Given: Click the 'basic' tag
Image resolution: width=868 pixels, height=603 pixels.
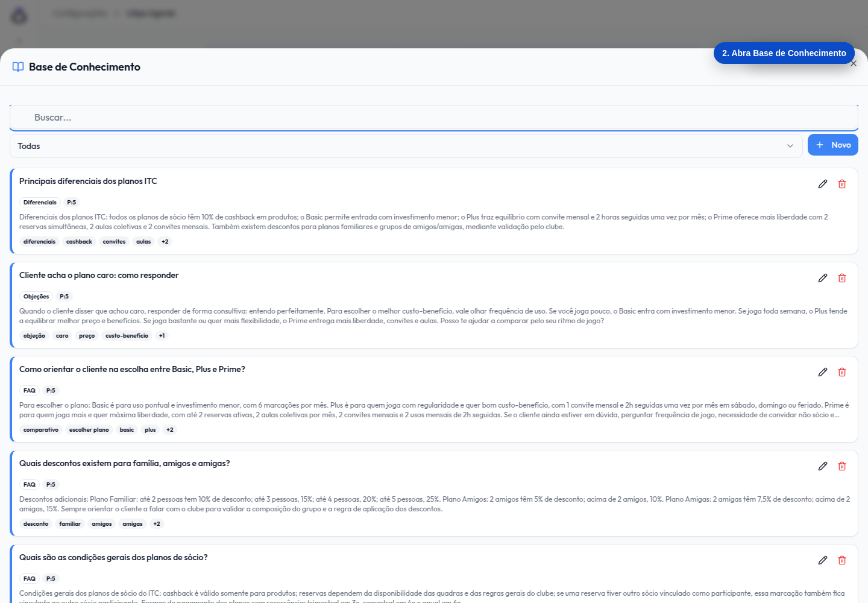Looking at the screenshot, I should pyautogui.click(x=127, y=430).
